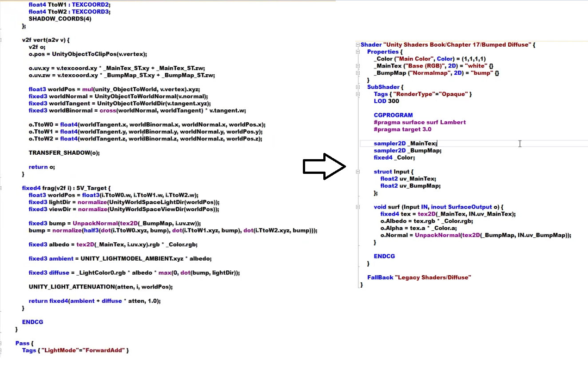Click the "o.Alpha = tex.a * _Color.a;" line
Screen dimensions: 588x365
click(x=418, y=228)
